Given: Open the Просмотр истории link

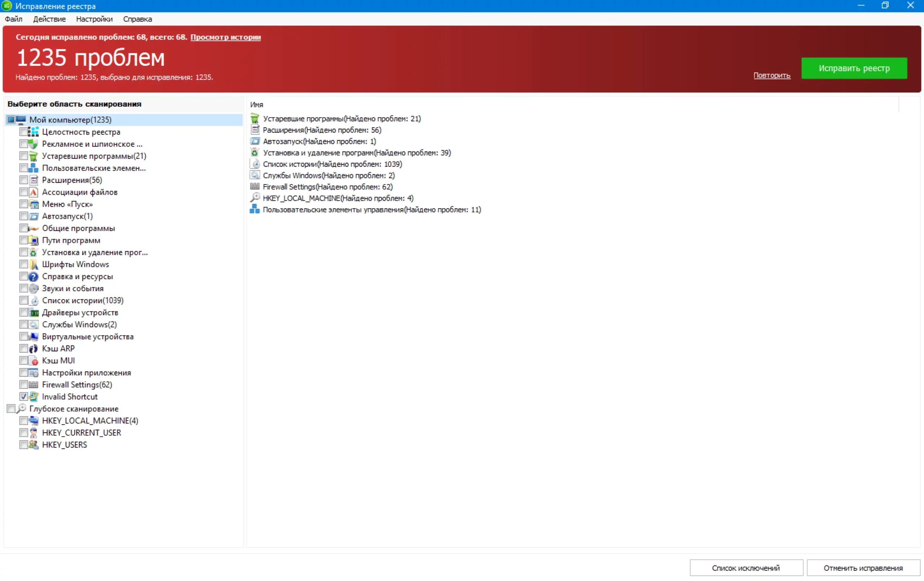Looking at the screenshot, I should [225, 37].
